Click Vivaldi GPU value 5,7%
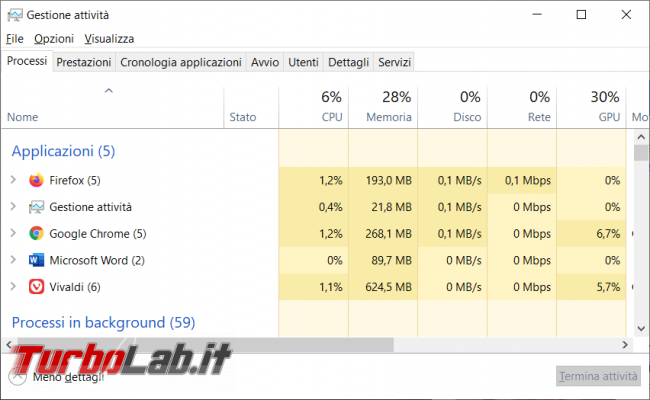Screen dimensions: 650x400 click(608, 287)
